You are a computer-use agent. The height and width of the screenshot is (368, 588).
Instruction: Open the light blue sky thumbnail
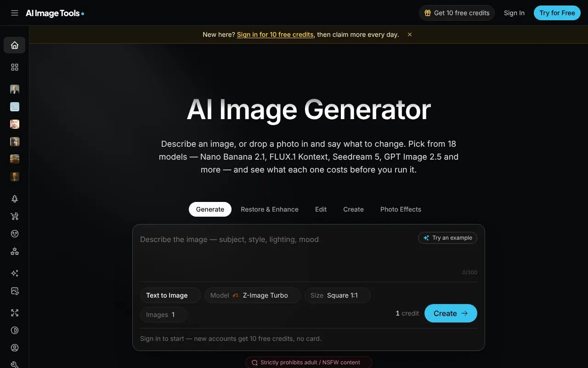click(x=15, y=107)
